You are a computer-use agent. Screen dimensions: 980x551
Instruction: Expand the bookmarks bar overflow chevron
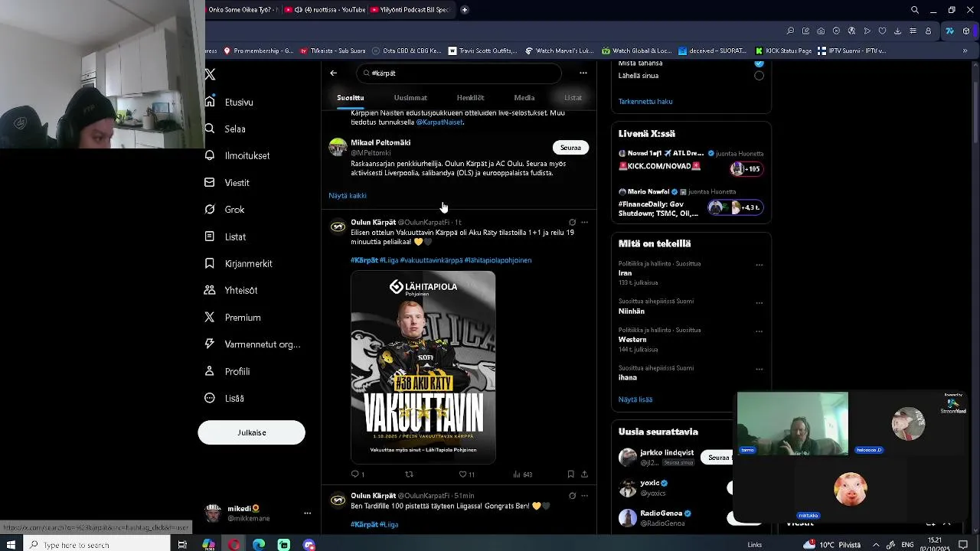click(965, 51)
